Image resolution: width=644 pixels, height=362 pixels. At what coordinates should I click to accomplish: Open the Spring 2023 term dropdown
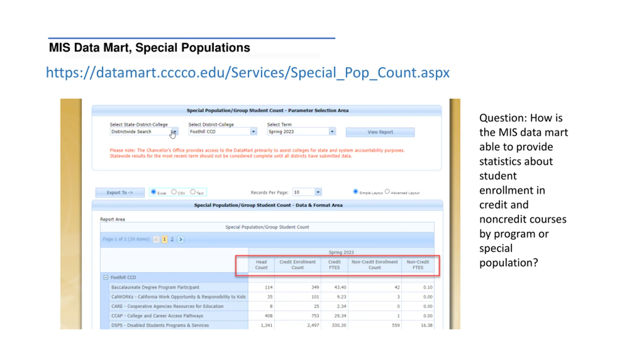point(332,131)
